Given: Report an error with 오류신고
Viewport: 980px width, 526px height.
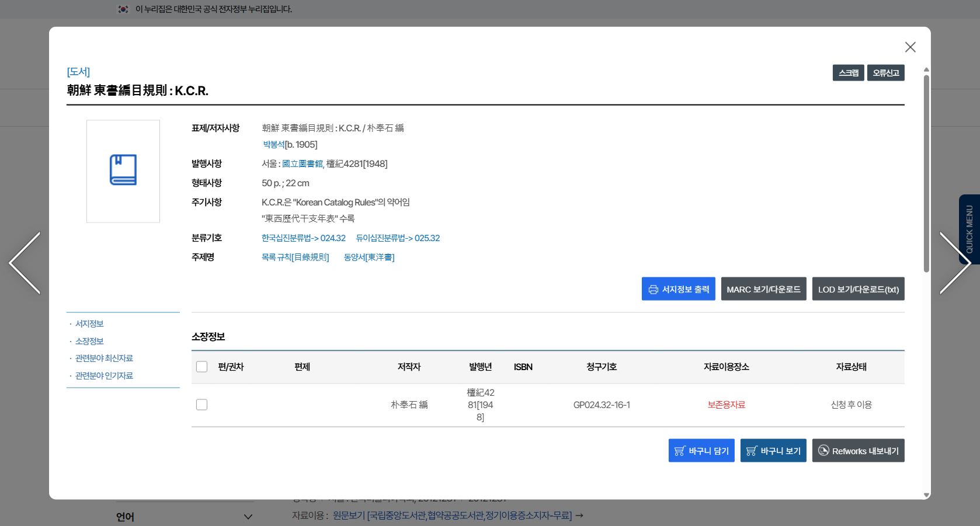Looking at the screenshot, I should [x=885, y=73].
